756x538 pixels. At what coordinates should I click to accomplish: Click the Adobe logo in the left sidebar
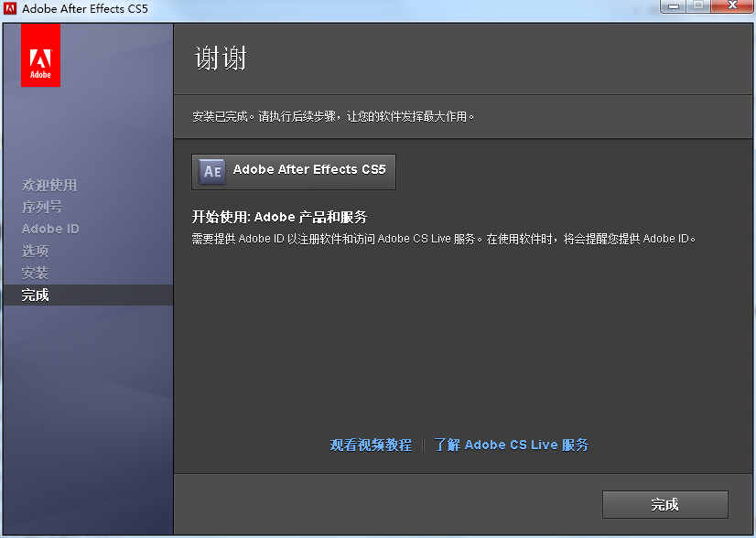[40, 55]
